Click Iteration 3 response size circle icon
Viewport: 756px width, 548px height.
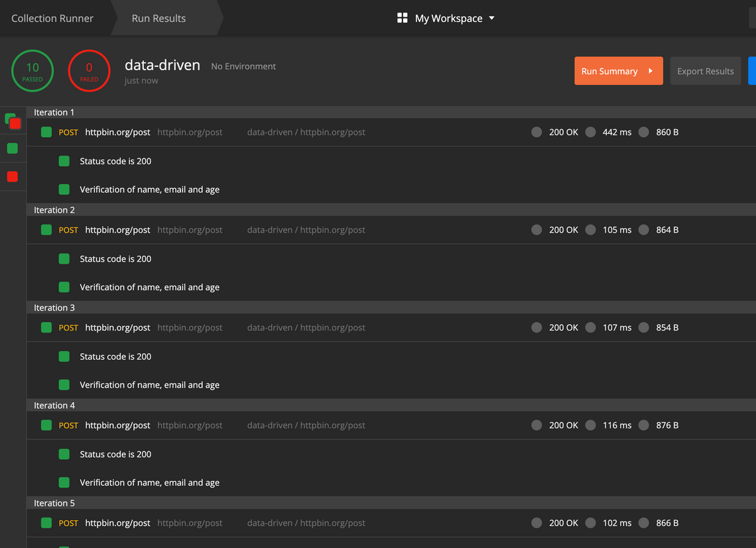(643, 328)
